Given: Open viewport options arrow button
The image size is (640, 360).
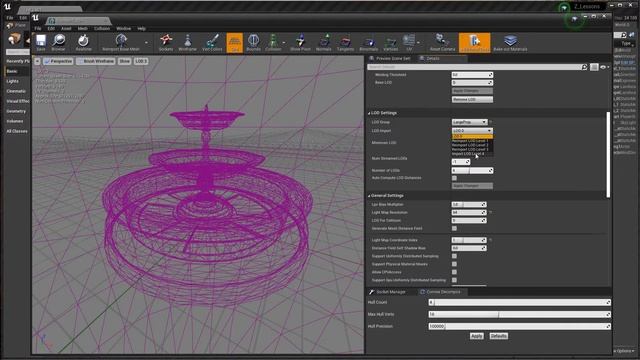Looking at the screenshot, I should pos(37,61).
